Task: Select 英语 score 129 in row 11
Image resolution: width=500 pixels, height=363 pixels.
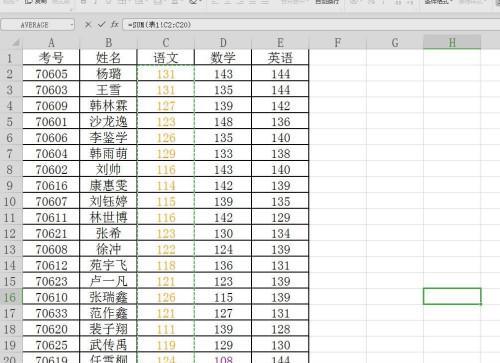Action: 280,217
